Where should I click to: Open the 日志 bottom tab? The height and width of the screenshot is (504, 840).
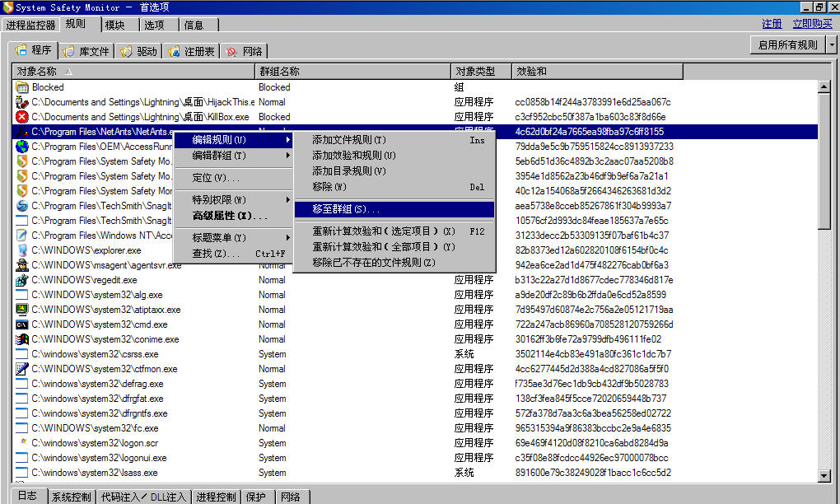click(28, 496)
